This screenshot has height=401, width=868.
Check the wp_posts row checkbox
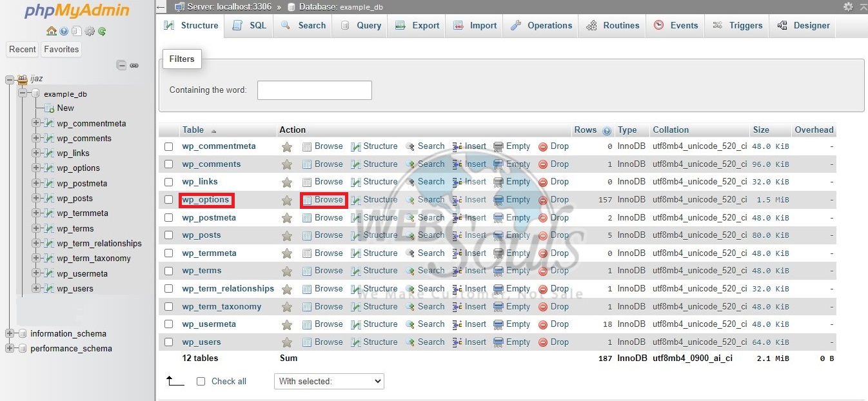point(168,235)
